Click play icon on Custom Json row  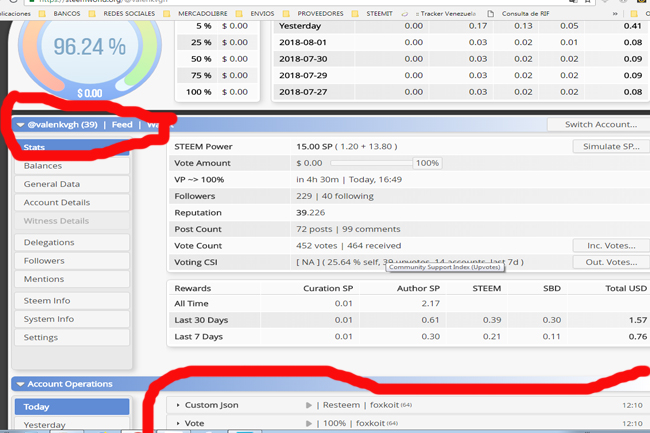309,405
